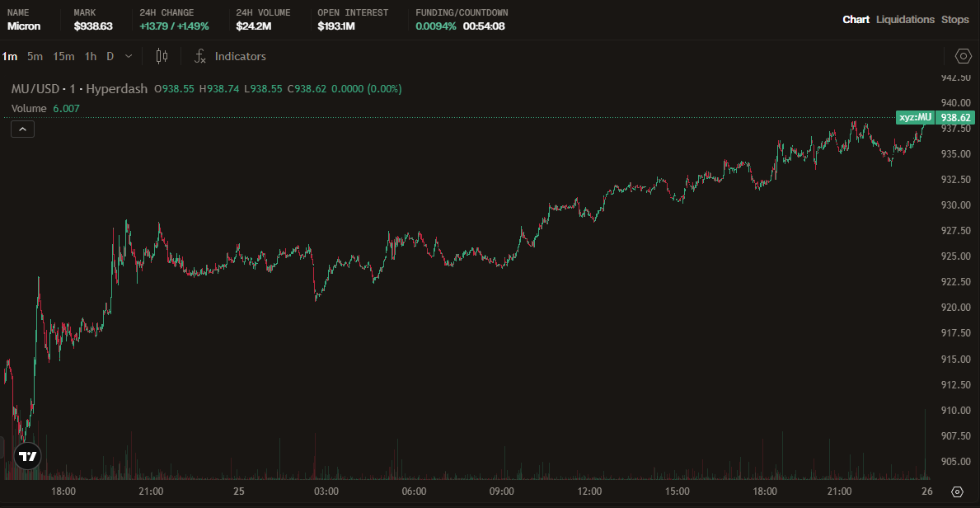
Task: Click the 03:00 time axis label
Action: tap(326, 492)
